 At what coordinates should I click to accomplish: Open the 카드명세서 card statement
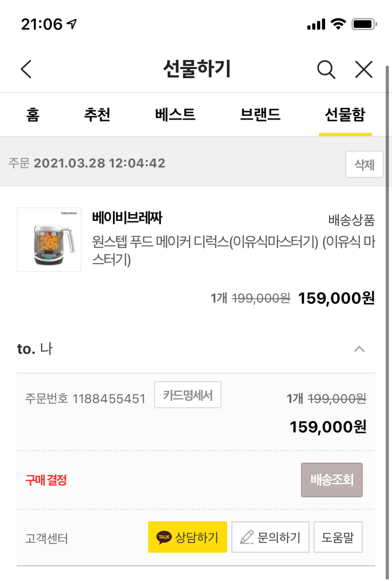(x=188, y=395)
